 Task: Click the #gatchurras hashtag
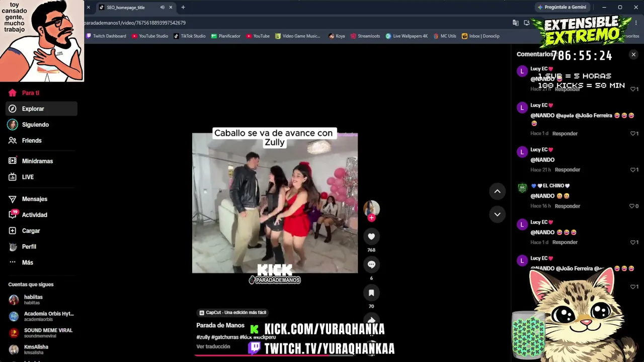coord(225,337)
